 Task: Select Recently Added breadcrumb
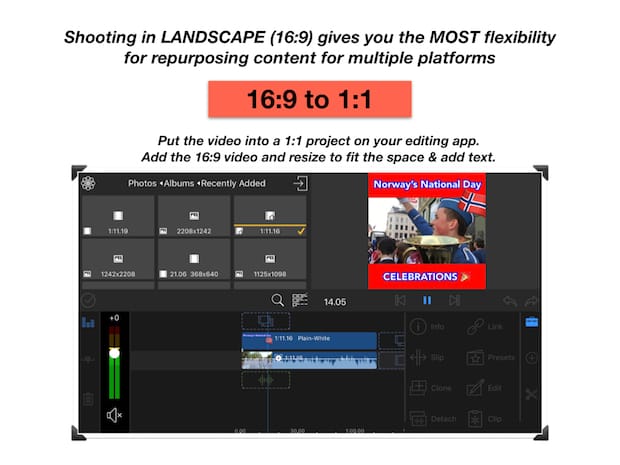(x=233, y=184)
